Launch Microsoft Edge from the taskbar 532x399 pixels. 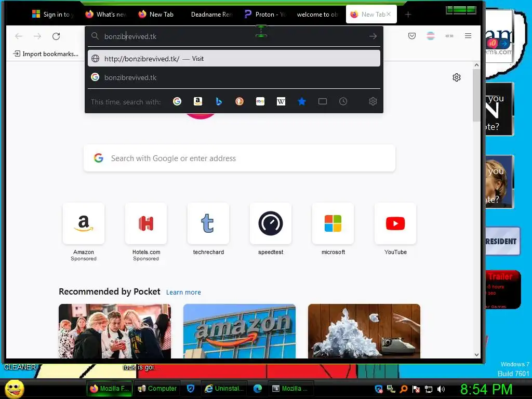pos(258,389)
